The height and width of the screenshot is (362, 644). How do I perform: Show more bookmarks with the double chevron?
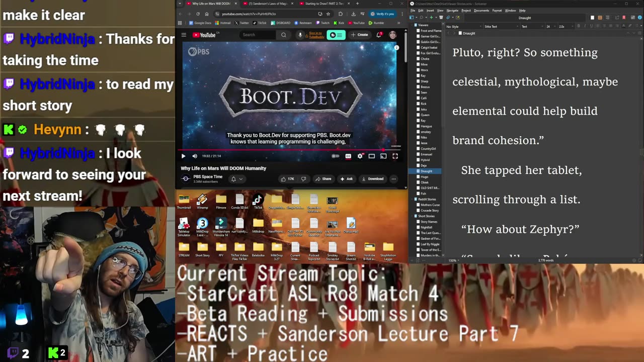[x=399, y=23]
